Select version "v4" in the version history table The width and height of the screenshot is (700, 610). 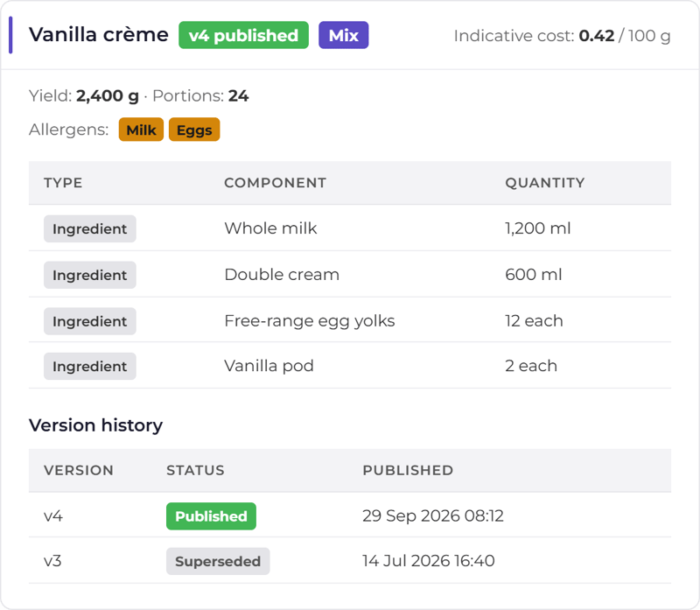[53, 516]
